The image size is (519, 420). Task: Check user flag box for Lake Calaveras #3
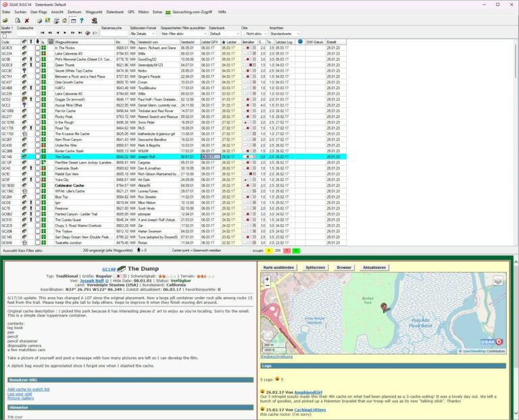tap(38, 53)
